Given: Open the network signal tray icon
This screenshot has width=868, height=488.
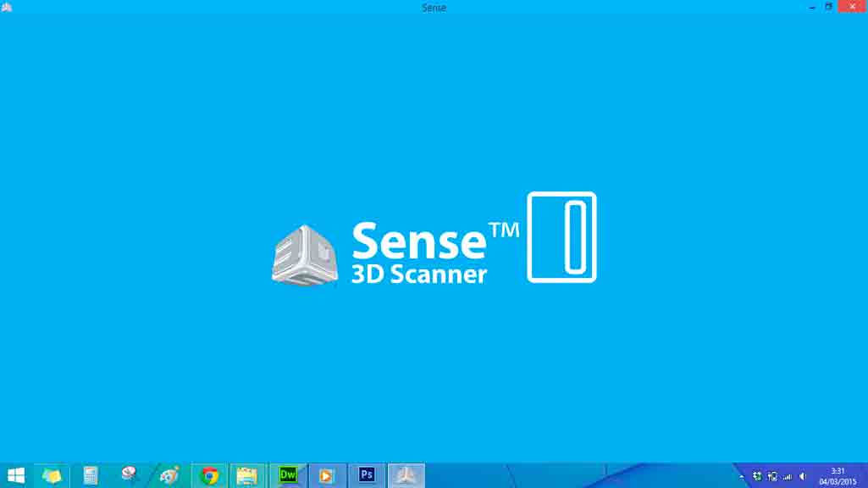Looking at the screenshot, I should click(788, 476).
